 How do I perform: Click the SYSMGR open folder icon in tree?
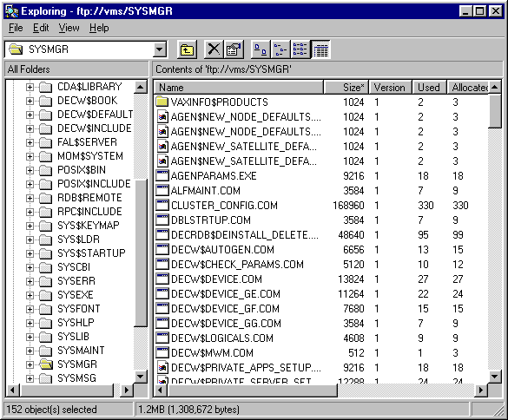[46, 364]
